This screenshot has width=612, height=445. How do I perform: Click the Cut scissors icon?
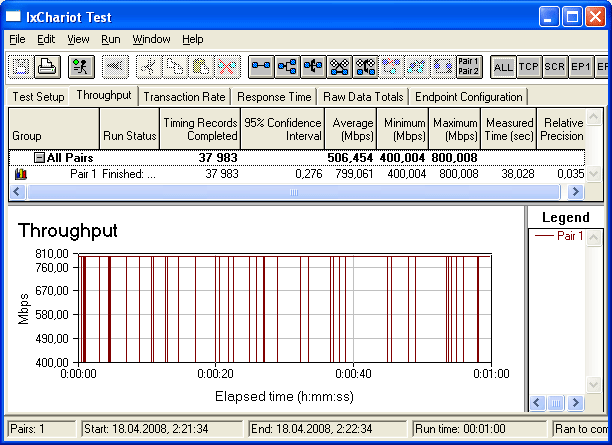[x=149, y=67]
